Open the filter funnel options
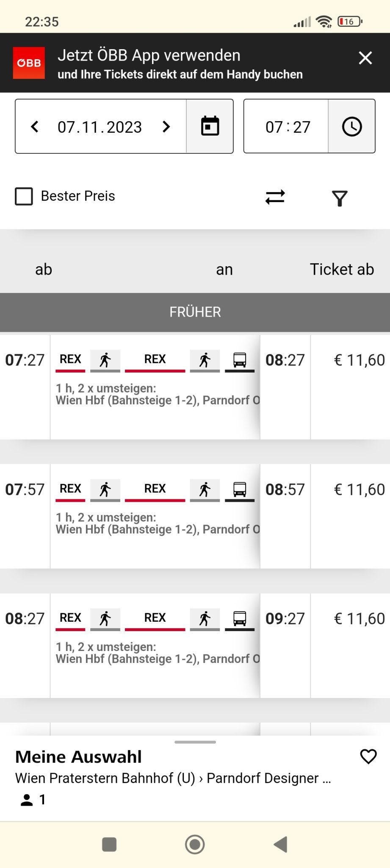 click(x=339, y=198)
